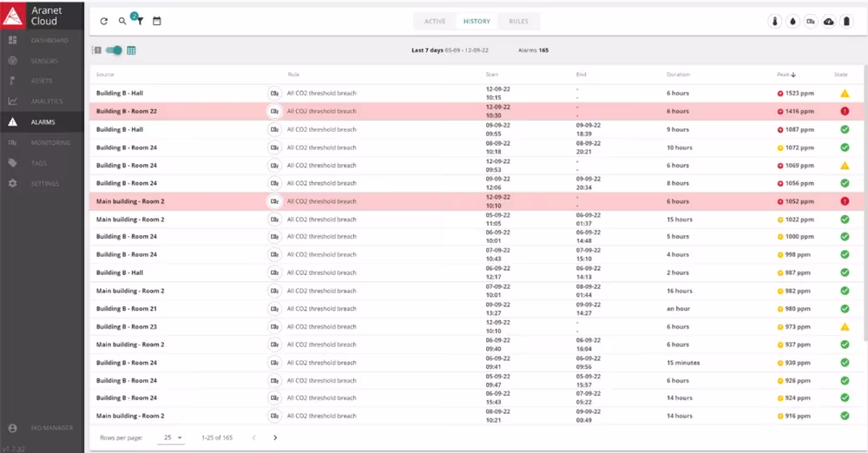This screenshot has width=868, height=453.
Task: Go to next page of alarms
Action: 275,437
